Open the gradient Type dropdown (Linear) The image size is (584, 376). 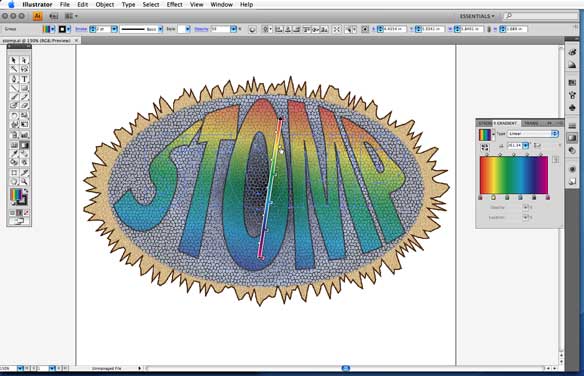point(533,133)
